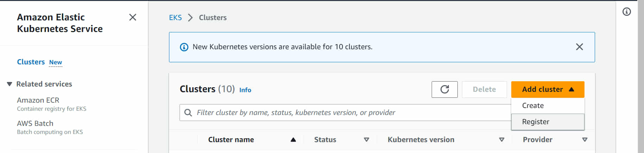Viewport: 644px width, 153px height.
Task: Sort by Kubernetes version column arrow
Action: click(x=502, y=140)
